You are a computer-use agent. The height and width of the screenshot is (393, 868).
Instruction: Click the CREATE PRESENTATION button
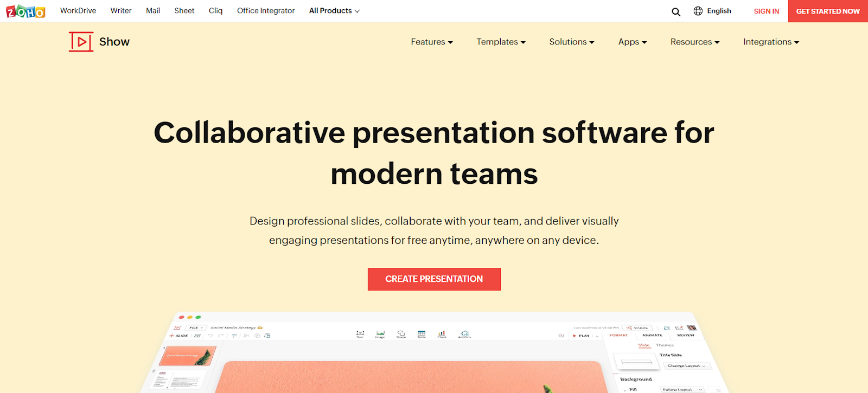point(434,279)
